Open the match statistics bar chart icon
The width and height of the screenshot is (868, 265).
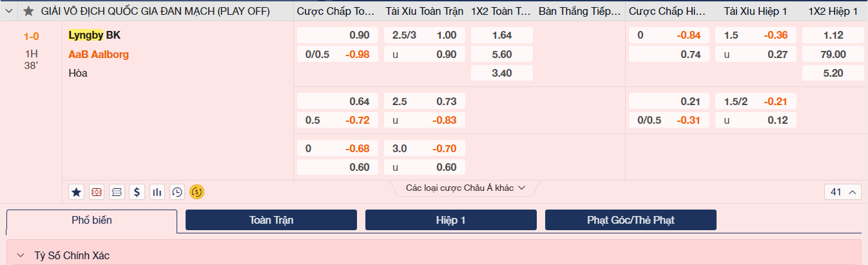[157, 191]
